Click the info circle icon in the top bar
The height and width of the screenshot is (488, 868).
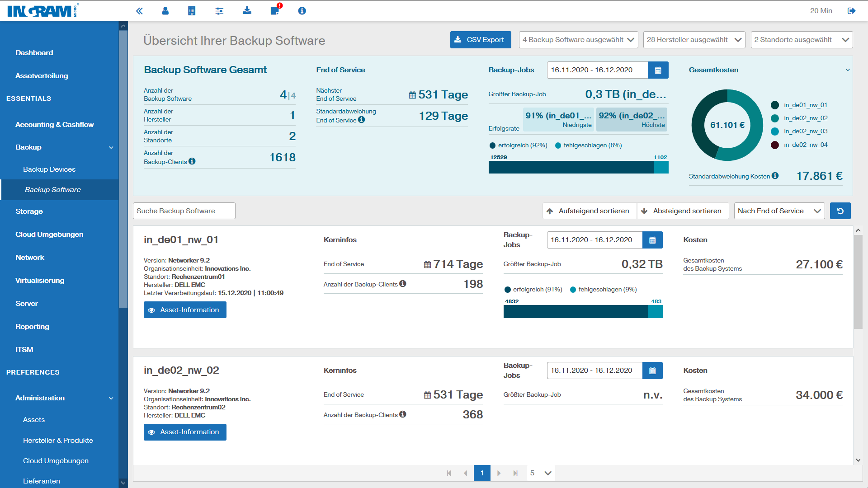(x=302, y=11)
